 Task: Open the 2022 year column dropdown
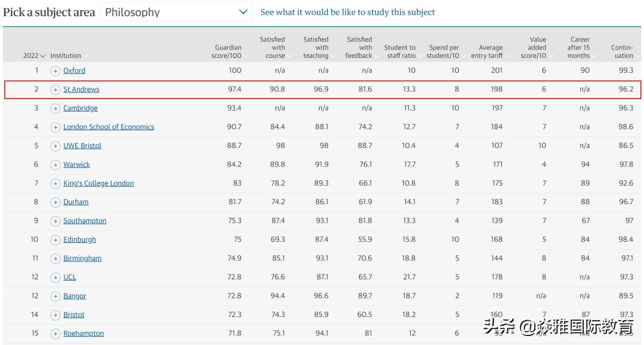34,56
